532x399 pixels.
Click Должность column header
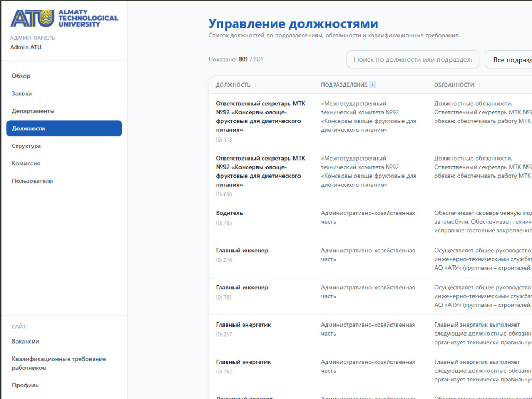233,85
